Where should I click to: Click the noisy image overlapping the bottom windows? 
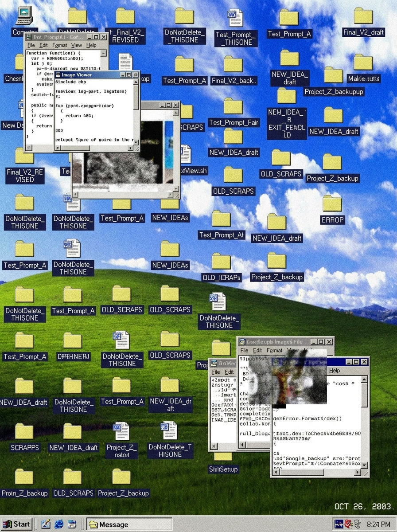[x=288, y=376]
